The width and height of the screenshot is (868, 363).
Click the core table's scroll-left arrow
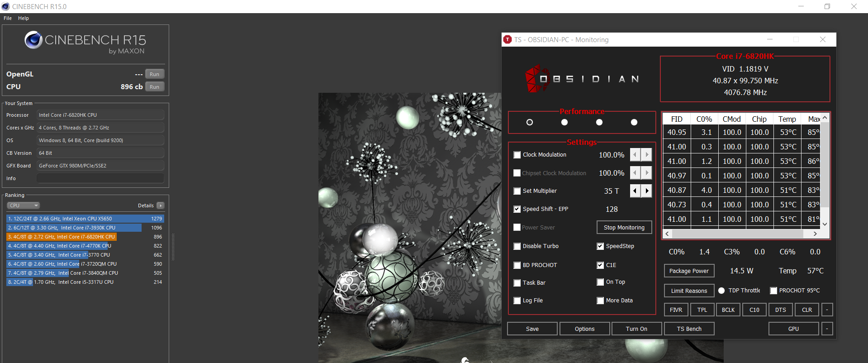pos(667,234)
